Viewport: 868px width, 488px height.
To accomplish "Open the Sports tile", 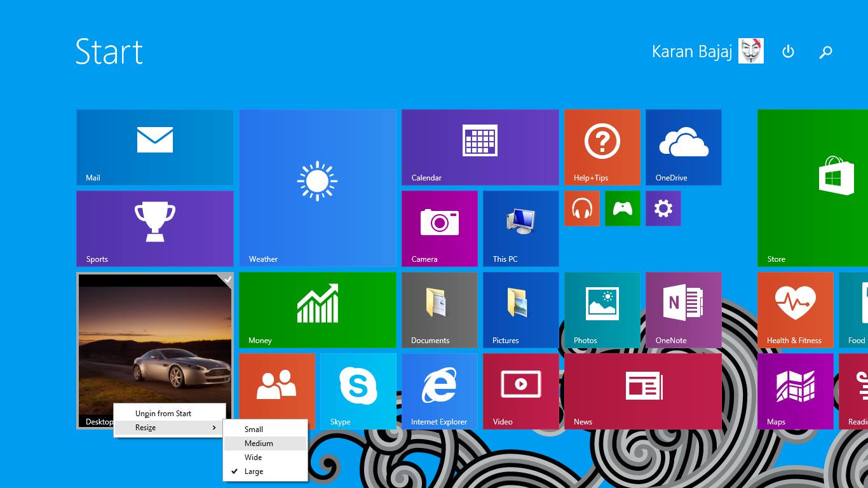I will point(154,229).
